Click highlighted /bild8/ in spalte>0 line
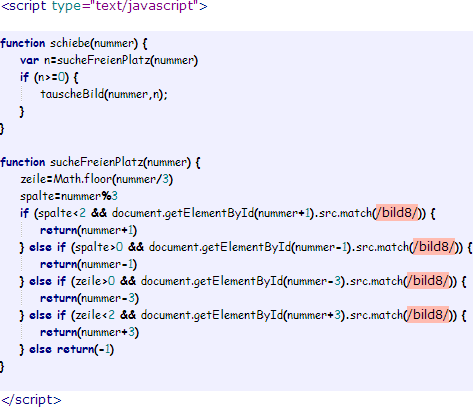The width and height of the screenshot is (473, 407). (434, 247)
